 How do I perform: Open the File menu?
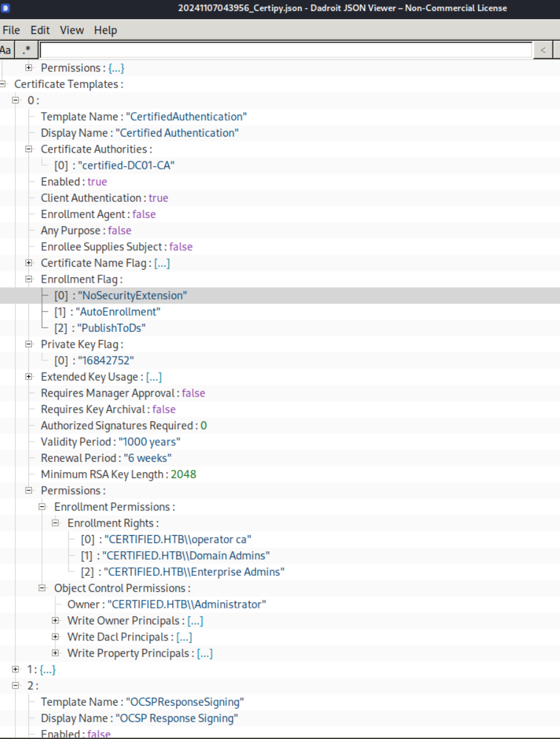pyautogui.click(x=11, y=30)
